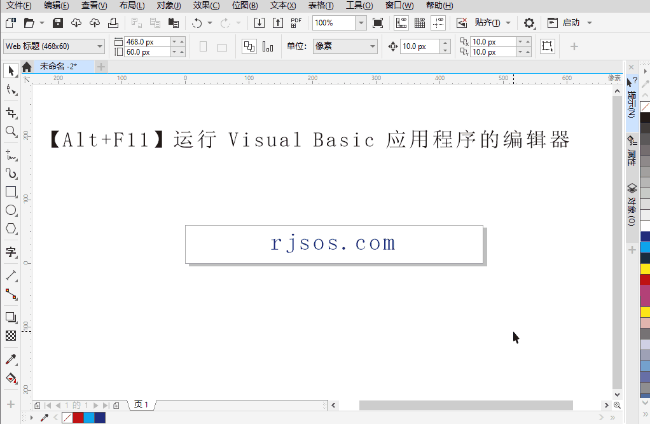The width and height of the screenshot is (650, 424).
Task: Select the Crop tool
Action: (11, 113)
